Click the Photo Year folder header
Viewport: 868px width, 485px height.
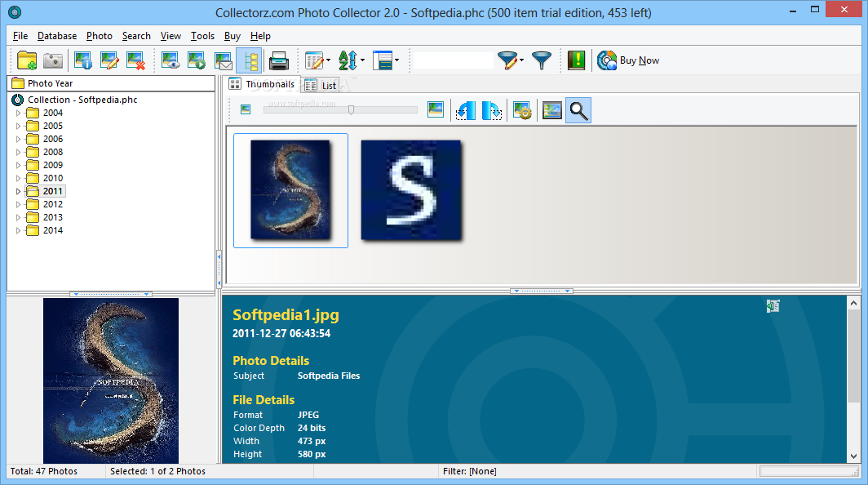point(111,83)
